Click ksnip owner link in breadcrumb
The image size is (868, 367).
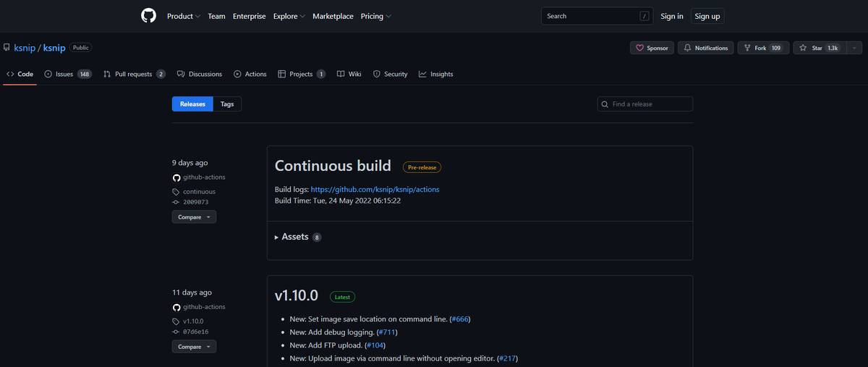25,48
